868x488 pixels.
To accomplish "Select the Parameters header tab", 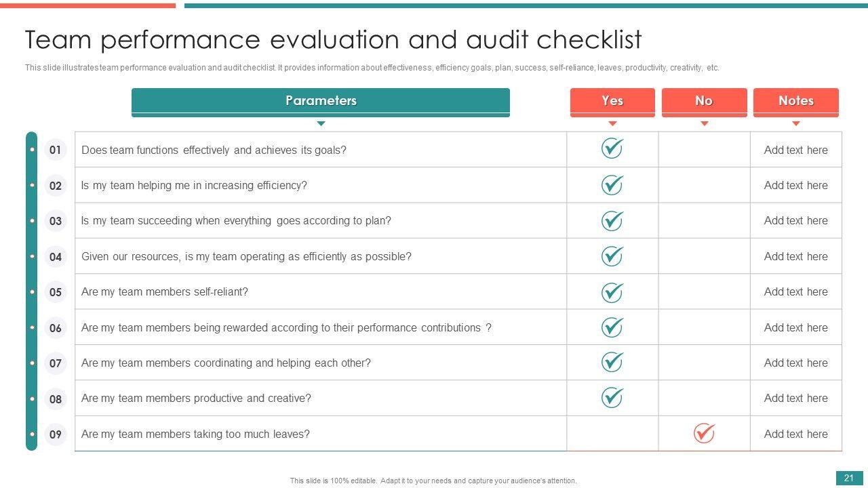I will (320, 101).
